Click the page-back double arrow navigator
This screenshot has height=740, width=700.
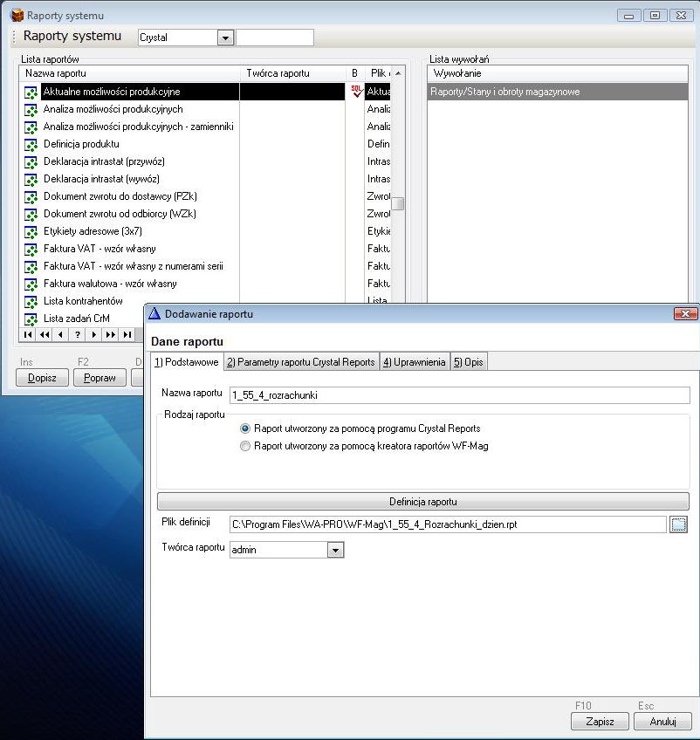pos(45,334)
